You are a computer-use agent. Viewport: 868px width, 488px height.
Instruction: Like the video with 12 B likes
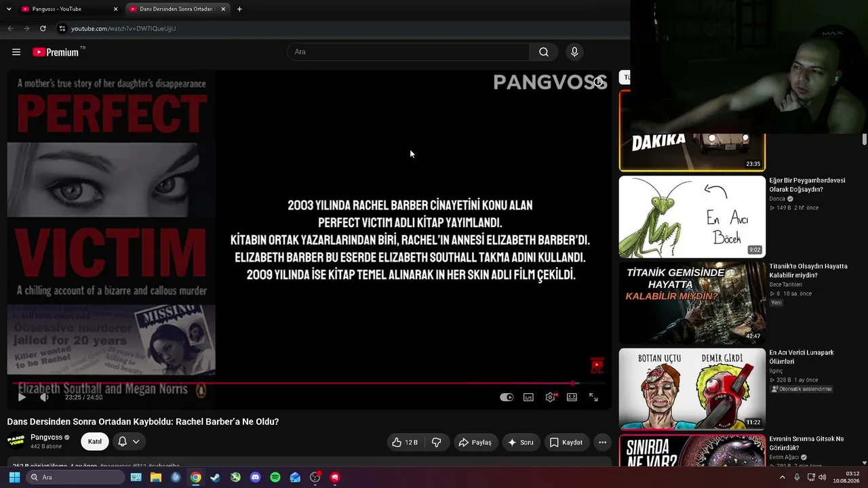tap(404, 443)
